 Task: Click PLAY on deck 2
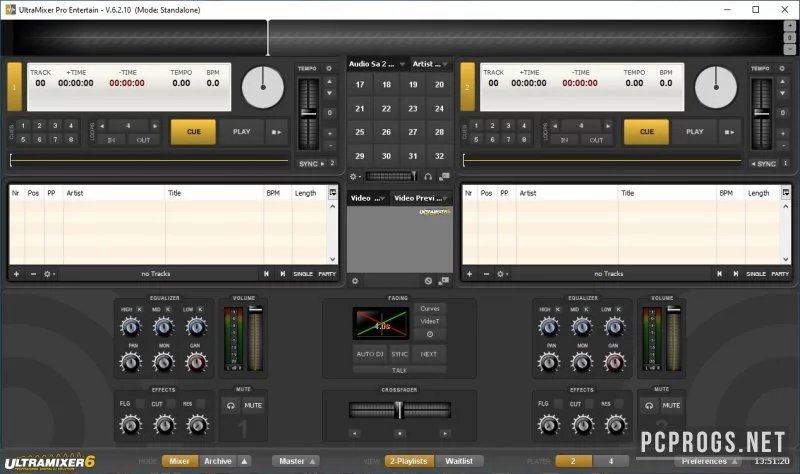click(x=695, y=132)
